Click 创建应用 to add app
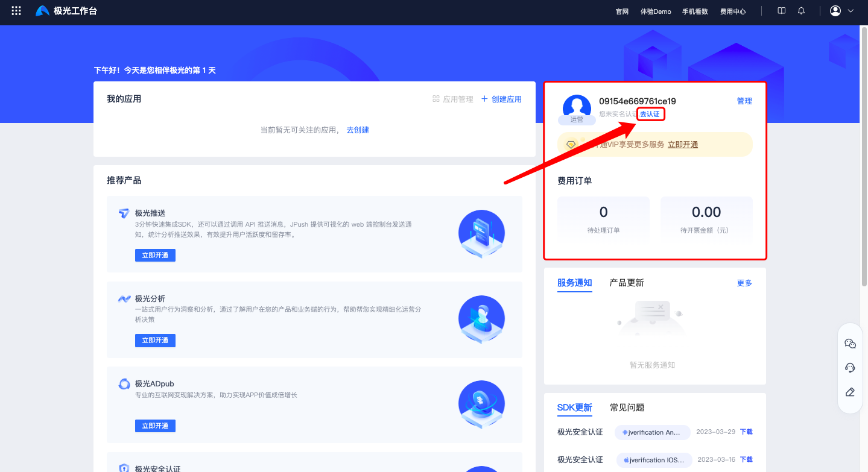868x472 pixels. 501,99
